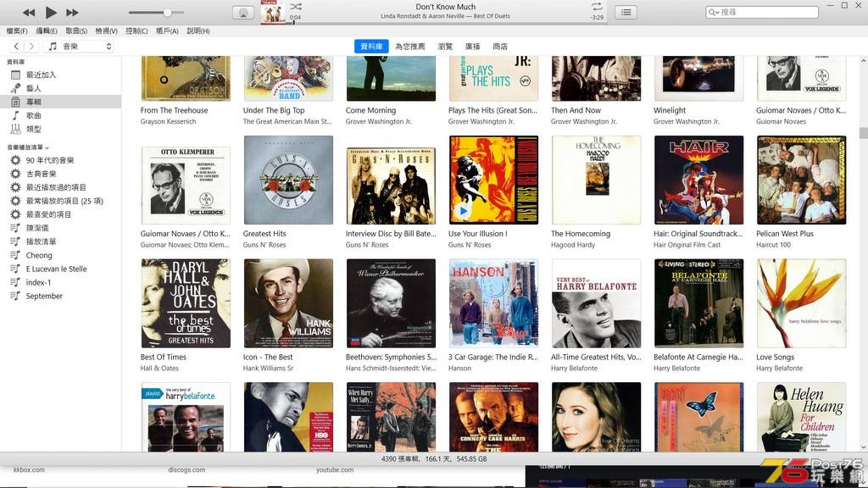The image size is (868, 488).
Task: Click the 'Belafonte At Carnegie Ha...' album title
Action: point(698,357)
